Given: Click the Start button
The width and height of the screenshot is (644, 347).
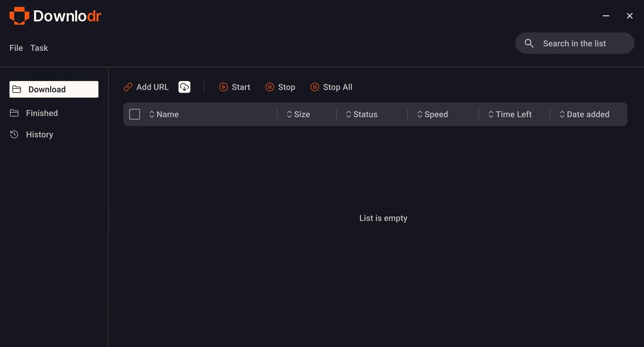Looking at the screenshot, I should click(234, 87).
